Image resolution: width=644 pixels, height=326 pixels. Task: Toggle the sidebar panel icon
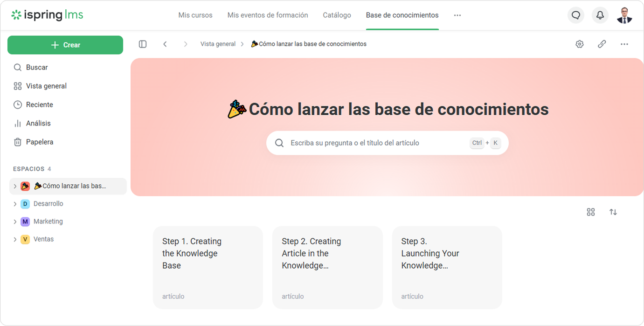tap(143, 44)
